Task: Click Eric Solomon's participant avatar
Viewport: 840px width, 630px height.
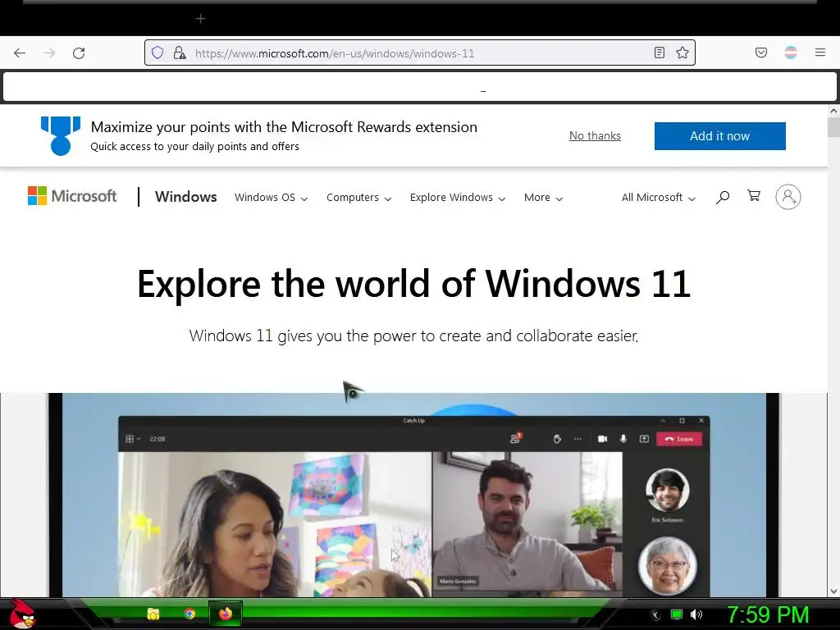Action: pyautogui.click(x=667, y=491)
